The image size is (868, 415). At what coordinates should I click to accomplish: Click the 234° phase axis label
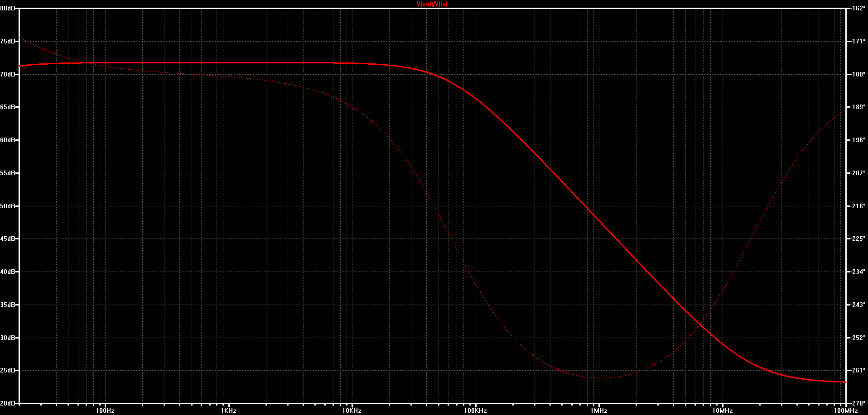858,272
